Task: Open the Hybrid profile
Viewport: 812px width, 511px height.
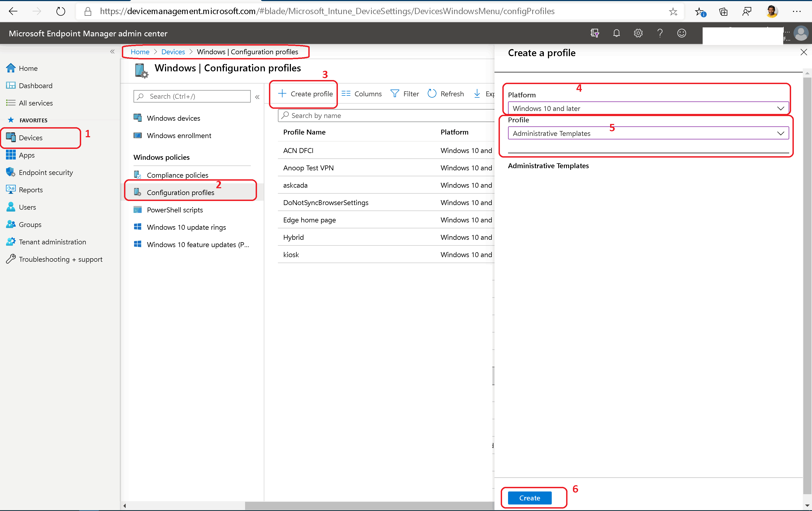Action: pos(293,237)
